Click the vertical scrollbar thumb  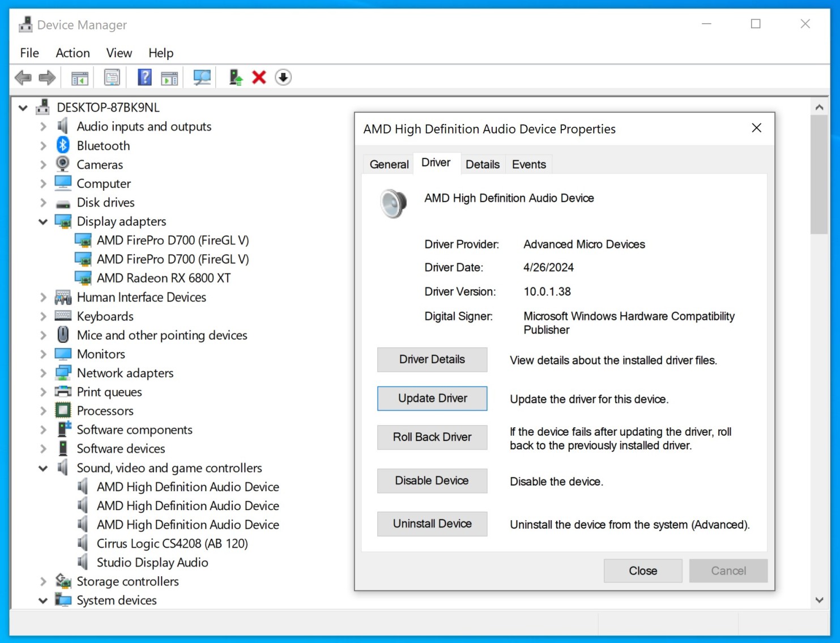tap(819, 174)
